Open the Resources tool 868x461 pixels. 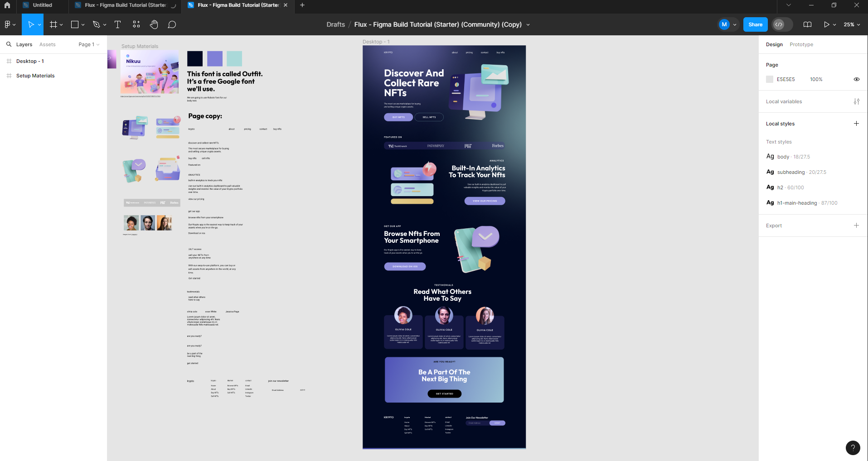pyautogui.click(x=136, y=24)
